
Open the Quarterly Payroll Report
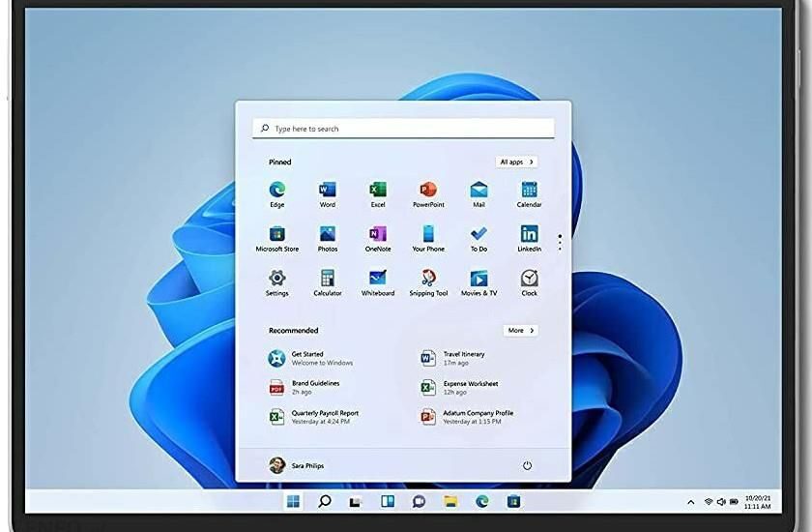click(314, 417)
